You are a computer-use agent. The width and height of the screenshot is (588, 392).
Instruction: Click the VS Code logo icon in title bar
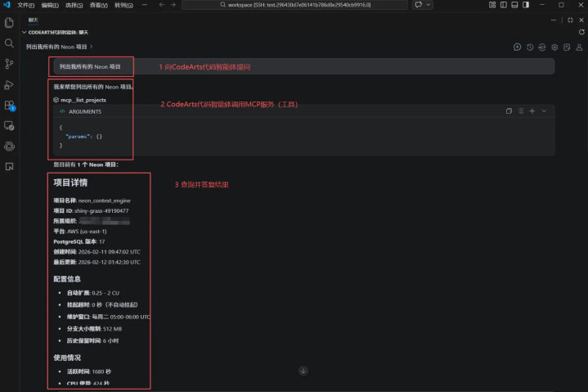pos(7,5)
